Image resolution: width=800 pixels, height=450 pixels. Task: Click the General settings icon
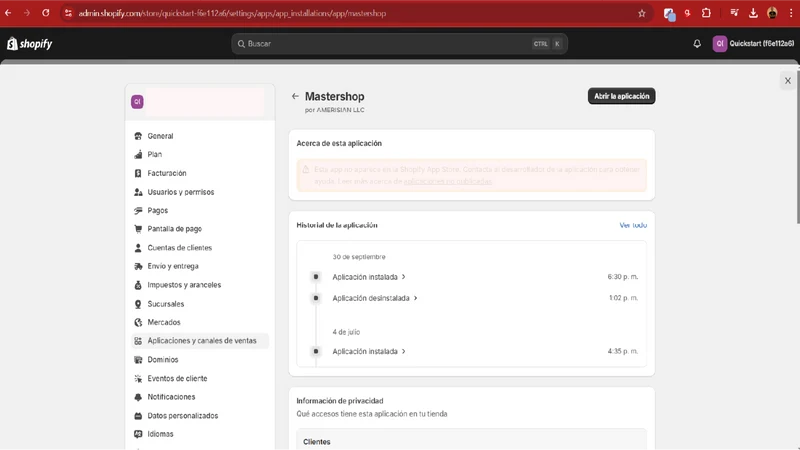tap(138, 136)
